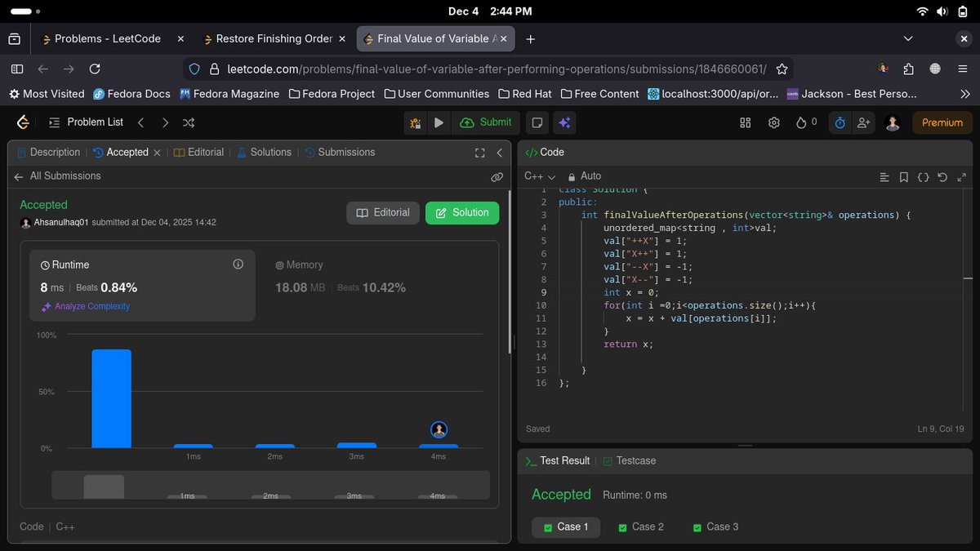Click the Premium button
This screenshot has width=980, height=551.
942,122
